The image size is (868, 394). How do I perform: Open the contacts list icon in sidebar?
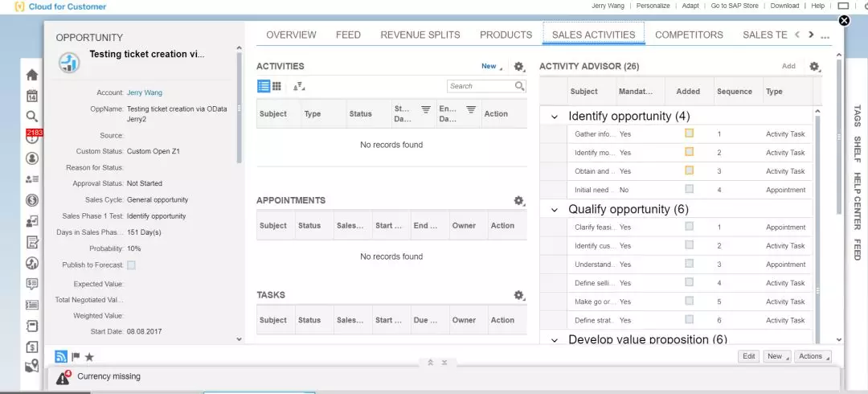point(32,179)
